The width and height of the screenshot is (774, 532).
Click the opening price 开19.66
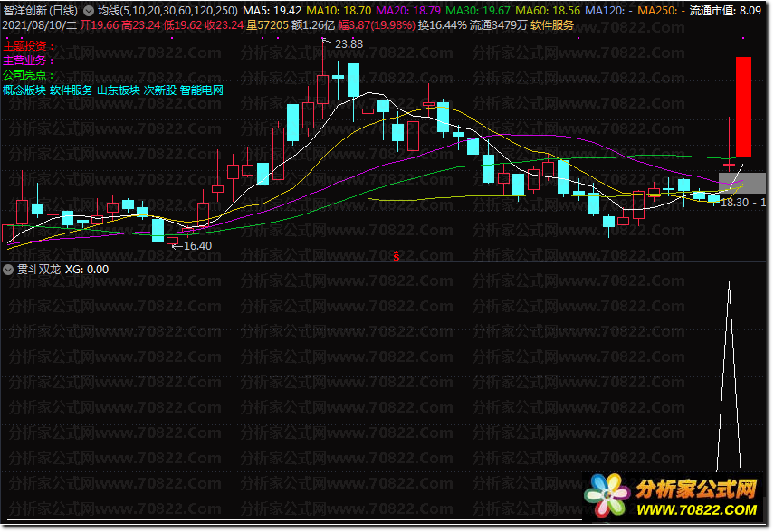coord(100,25)
